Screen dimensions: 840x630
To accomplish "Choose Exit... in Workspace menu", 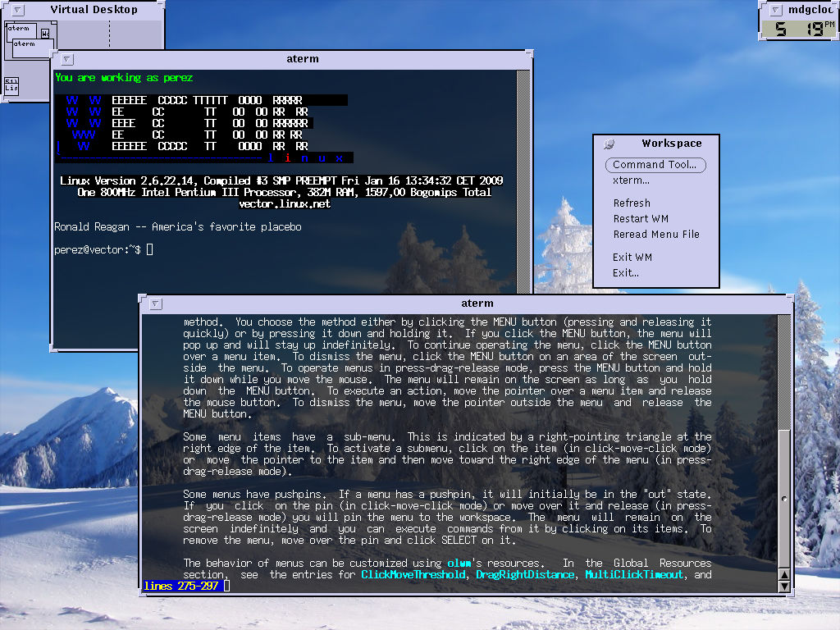I will coord(626,272).
